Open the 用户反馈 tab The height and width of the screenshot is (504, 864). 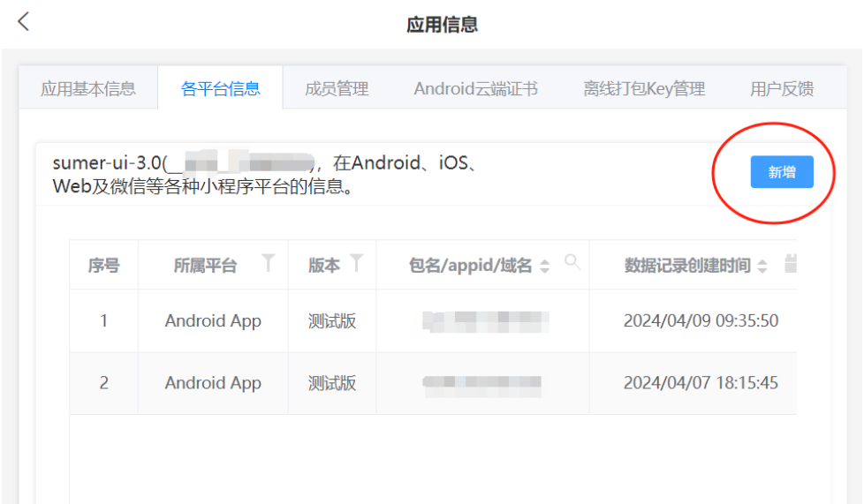(782, 88)
